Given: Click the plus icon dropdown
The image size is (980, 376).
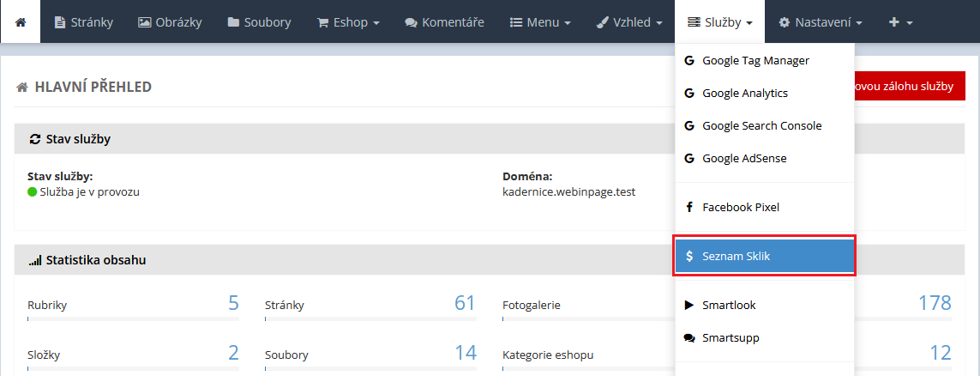Looking at the screenshot, I should pyautogui.click(x=900, y=21).
